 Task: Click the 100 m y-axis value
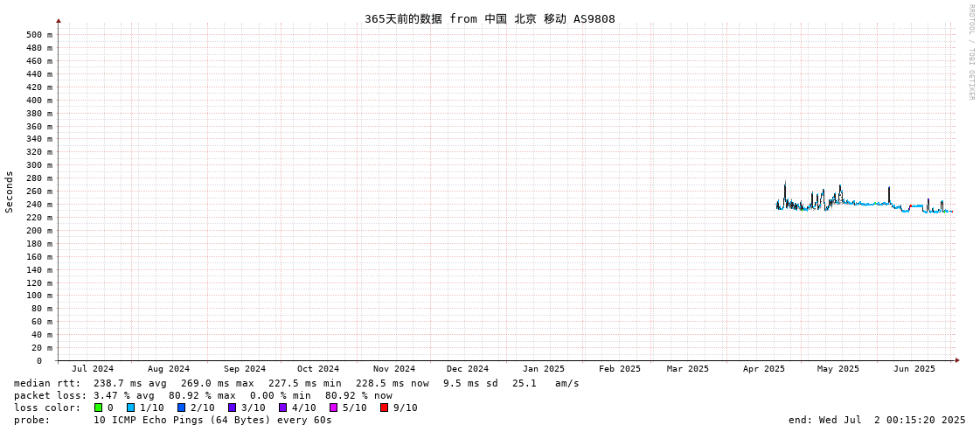coord(39,295)
